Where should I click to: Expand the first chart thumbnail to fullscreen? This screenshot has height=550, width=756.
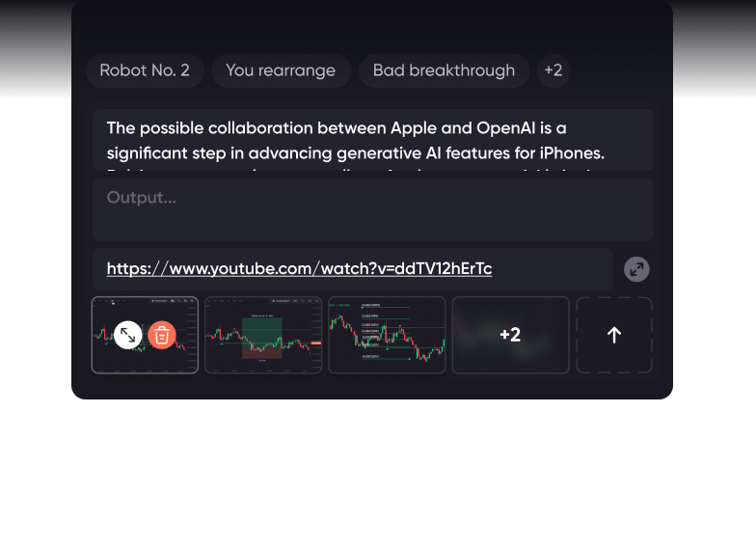click(x=128, y=335)
